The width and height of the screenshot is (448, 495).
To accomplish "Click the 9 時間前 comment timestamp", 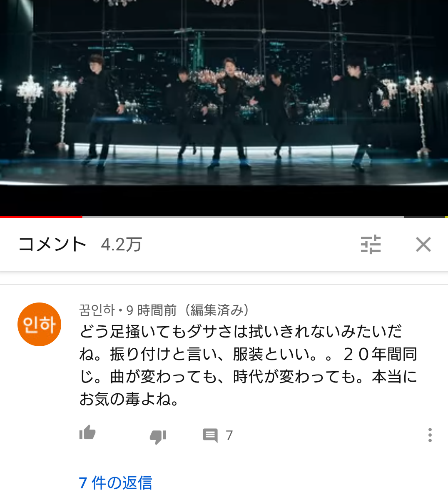I will coord(152,310).
